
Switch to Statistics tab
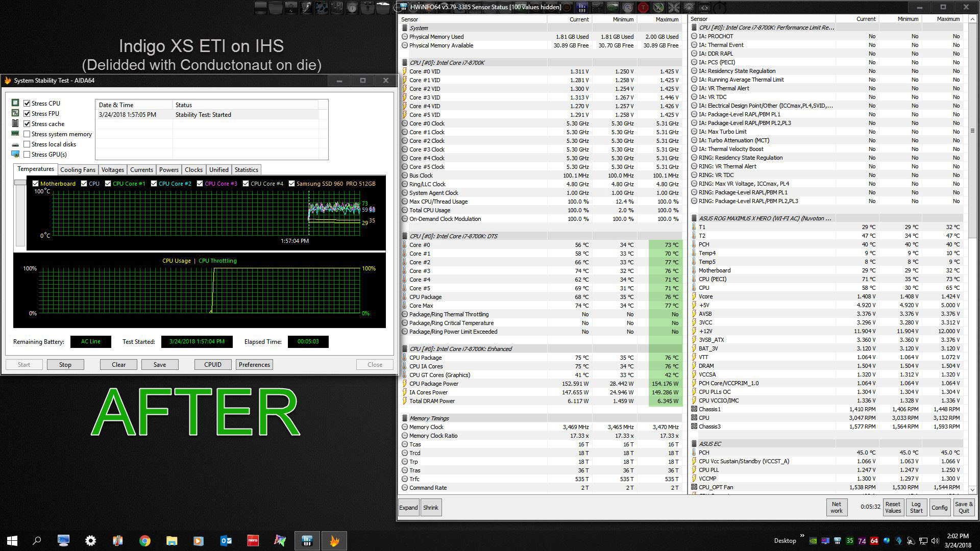(246, 169)
